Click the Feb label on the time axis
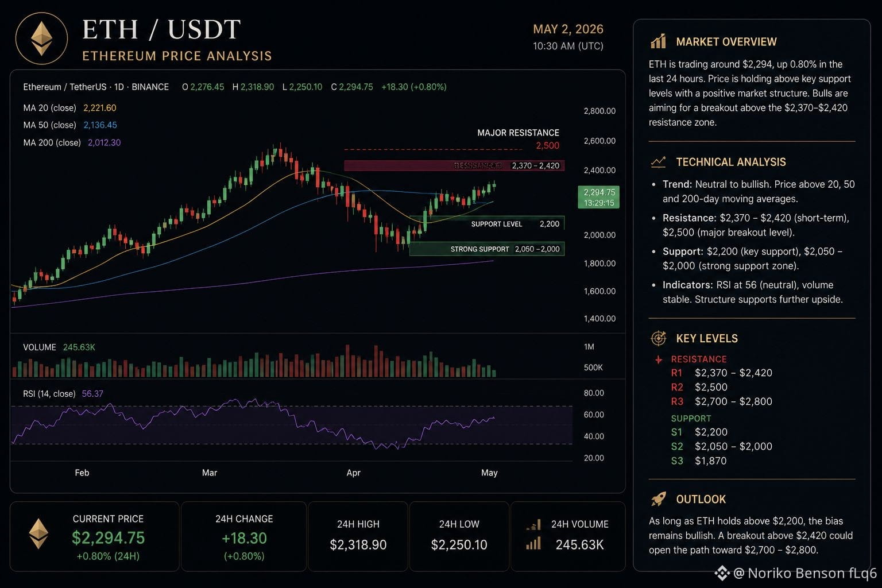 pos(82,473)
